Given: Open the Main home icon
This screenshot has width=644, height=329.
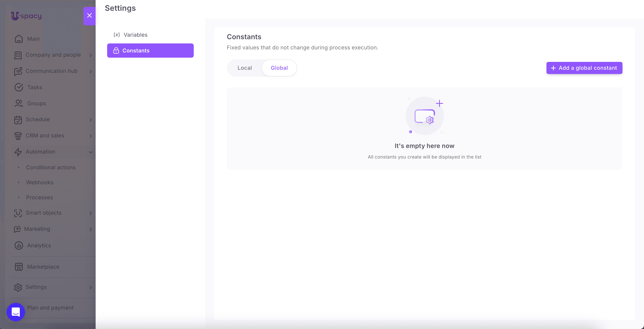Looking at the screenshot, I should click(19, 39).
